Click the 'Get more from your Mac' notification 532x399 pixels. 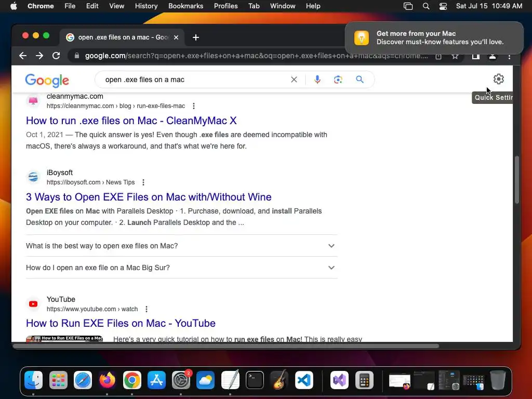(x=434, y=37)
